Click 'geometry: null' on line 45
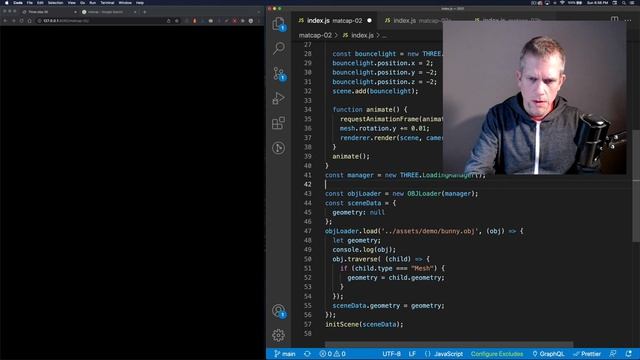Viewport: 640px width, 360px height. 358,212
